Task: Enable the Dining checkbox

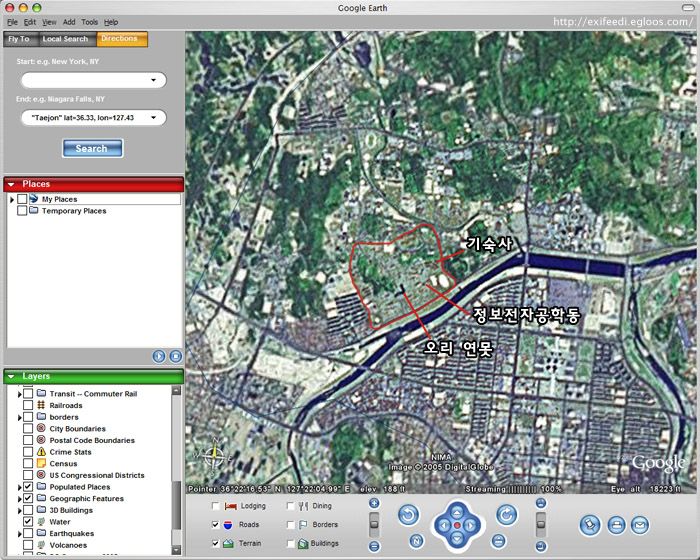Action: click(x=290, y=506)
